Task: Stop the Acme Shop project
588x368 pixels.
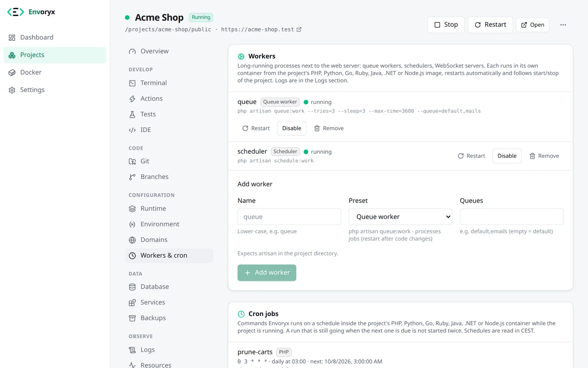Action: tap(446, 25)
